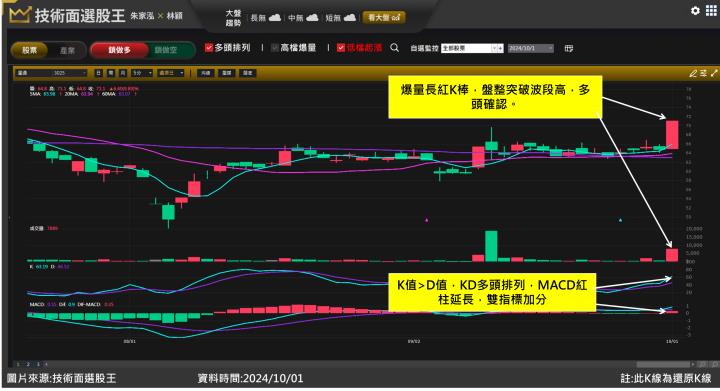Click the 看大盤 button

coord(384,17)
